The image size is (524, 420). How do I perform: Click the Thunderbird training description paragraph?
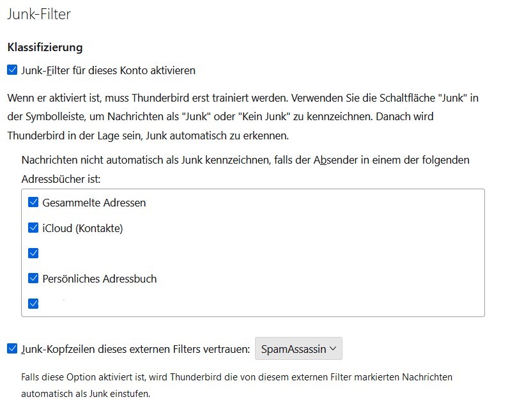[243, 117]
